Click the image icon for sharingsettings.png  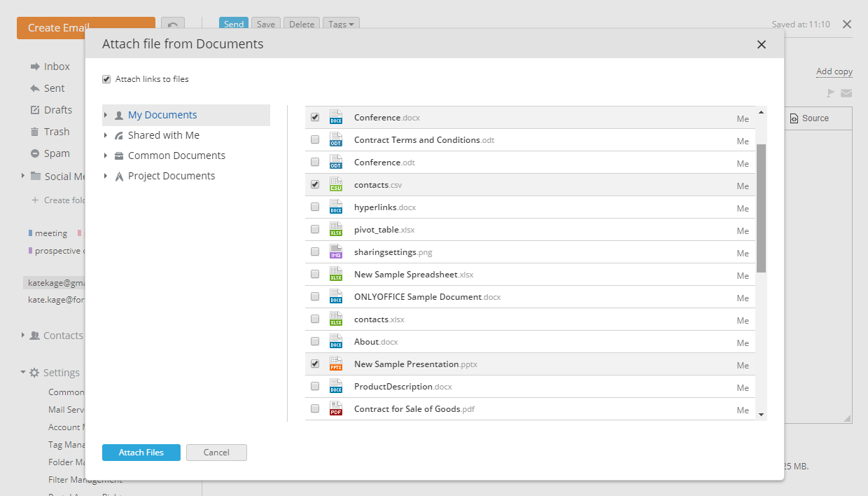click(x=336, y=252)
